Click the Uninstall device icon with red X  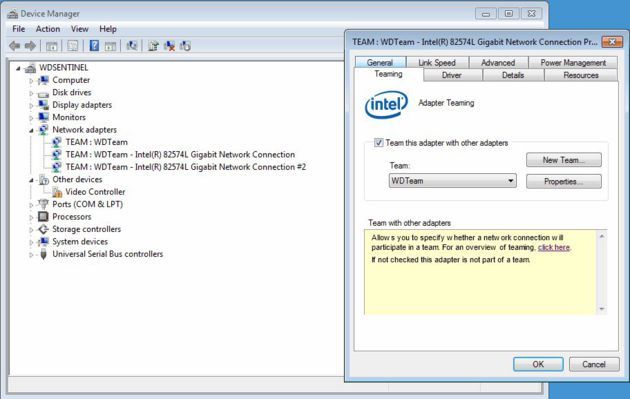169,46
